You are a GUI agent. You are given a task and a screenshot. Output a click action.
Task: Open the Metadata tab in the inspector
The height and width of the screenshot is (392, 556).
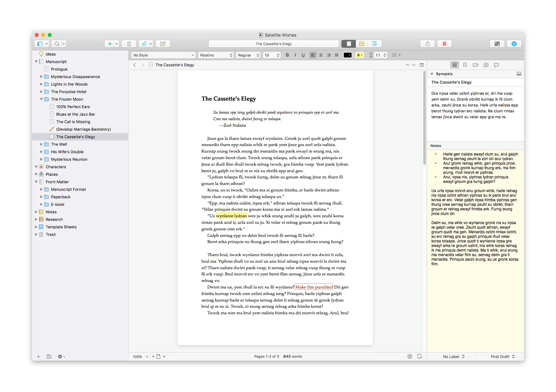point(475,65)
